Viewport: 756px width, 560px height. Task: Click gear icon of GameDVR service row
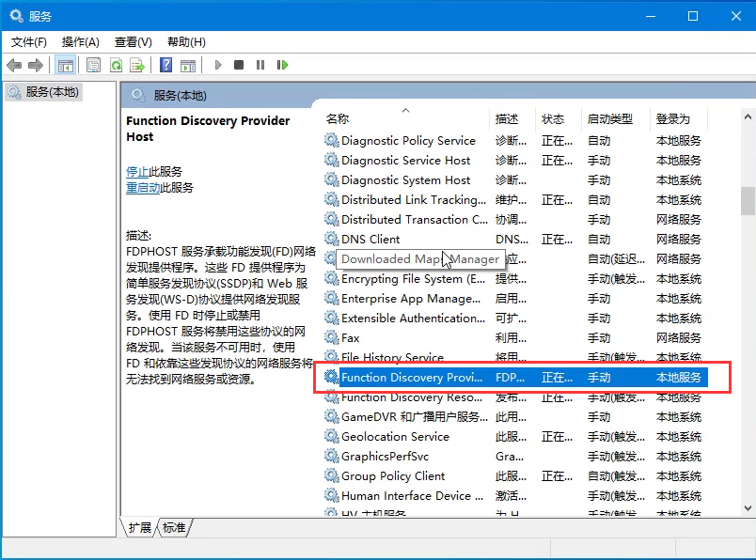(332, 416)
